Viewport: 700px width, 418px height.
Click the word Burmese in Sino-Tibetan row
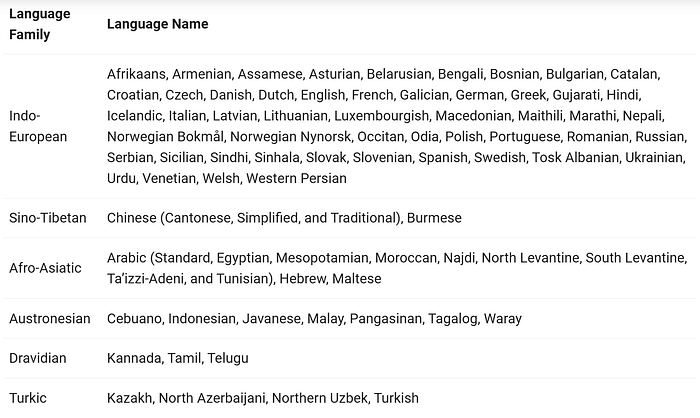(434, 218)
